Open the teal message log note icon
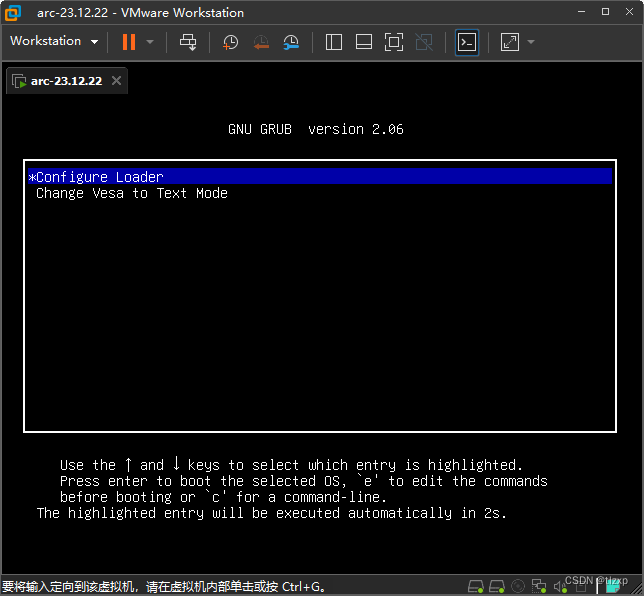 tap(613, 587)
